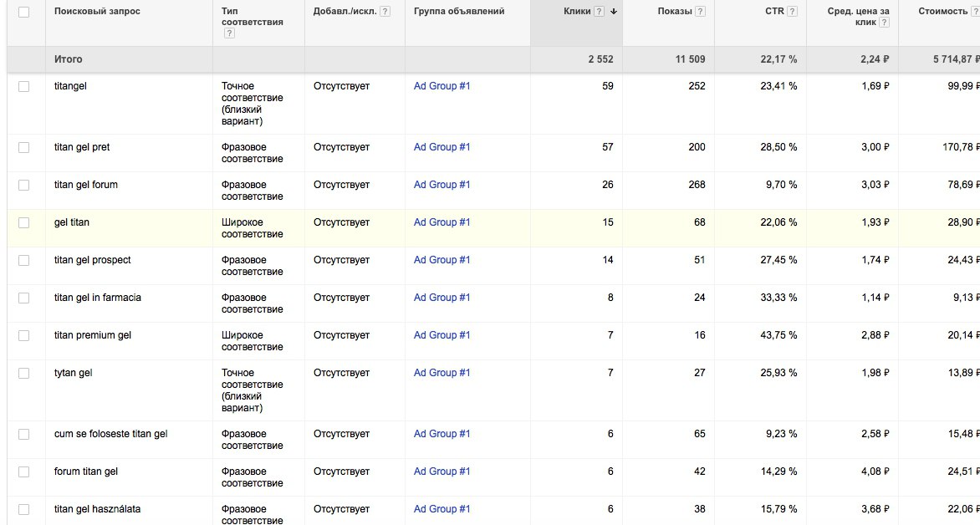Open help icon beside Добавл./искл. header
Viewport: 980px width, 525px height.
[385, 11]
